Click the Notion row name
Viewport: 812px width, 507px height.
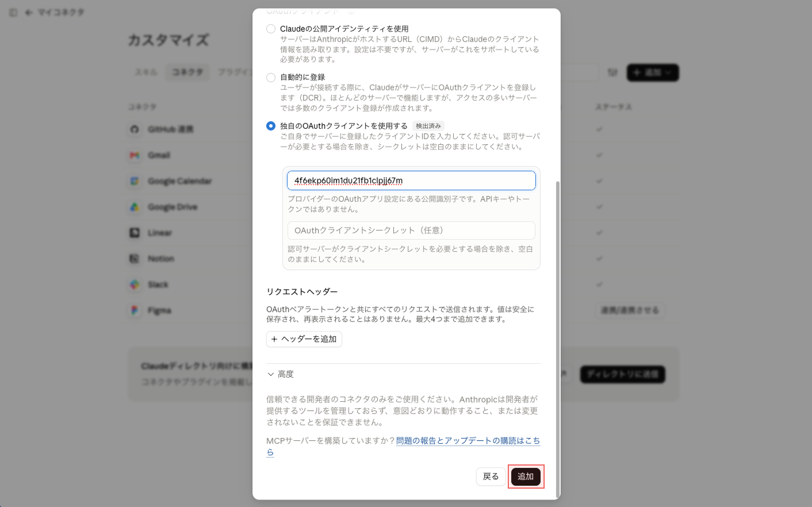point(161,259)
